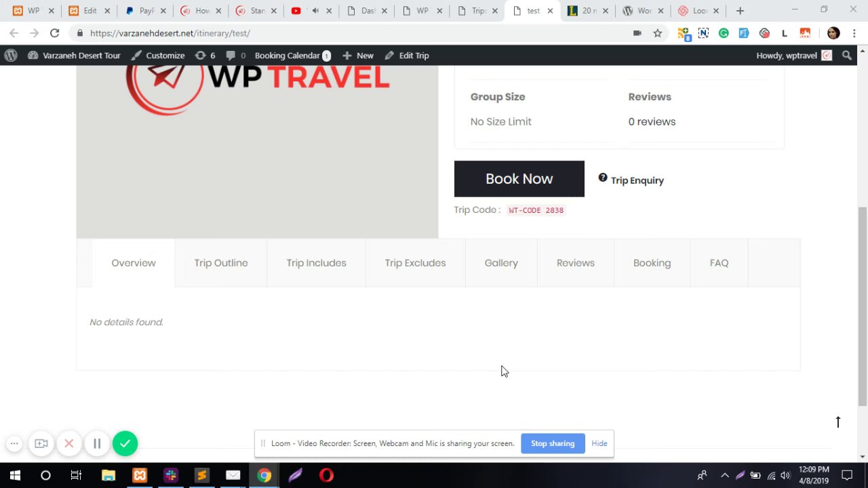Open the Booking tab
Image resolution: width=868 pixels, height=488 pixels.
pyautogui.click(x=652, y=263)
